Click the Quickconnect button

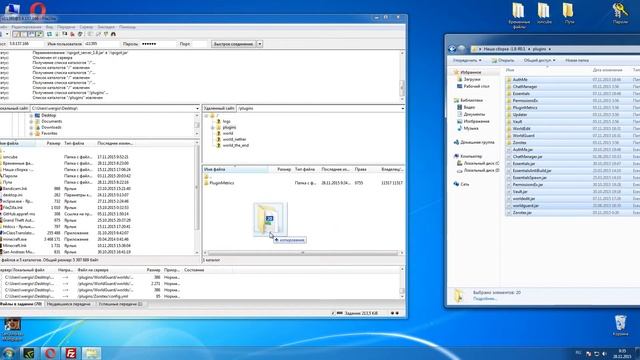pos(233,44)
